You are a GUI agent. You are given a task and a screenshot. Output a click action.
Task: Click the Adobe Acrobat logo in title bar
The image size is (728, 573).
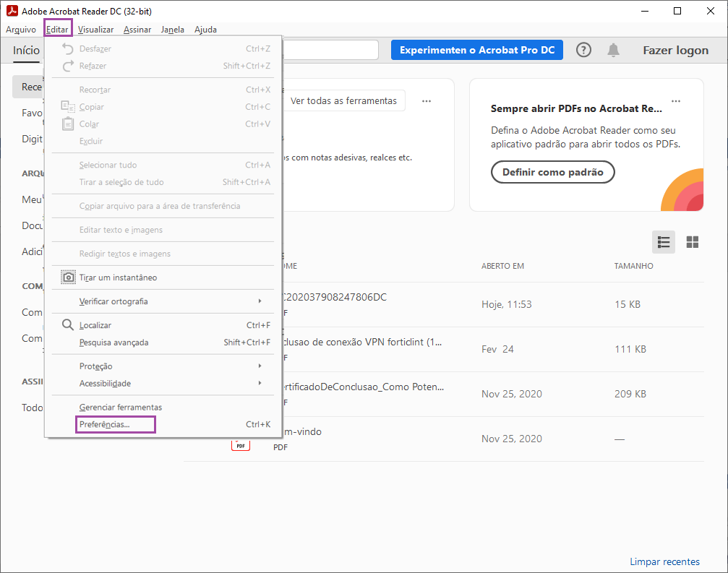[x=12, y=11]
